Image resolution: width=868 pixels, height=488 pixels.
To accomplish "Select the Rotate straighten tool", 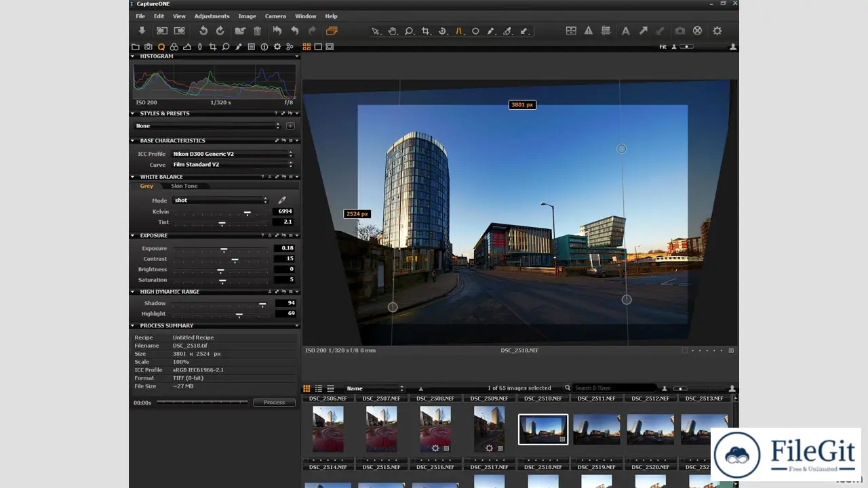I will tap(442, 31).
